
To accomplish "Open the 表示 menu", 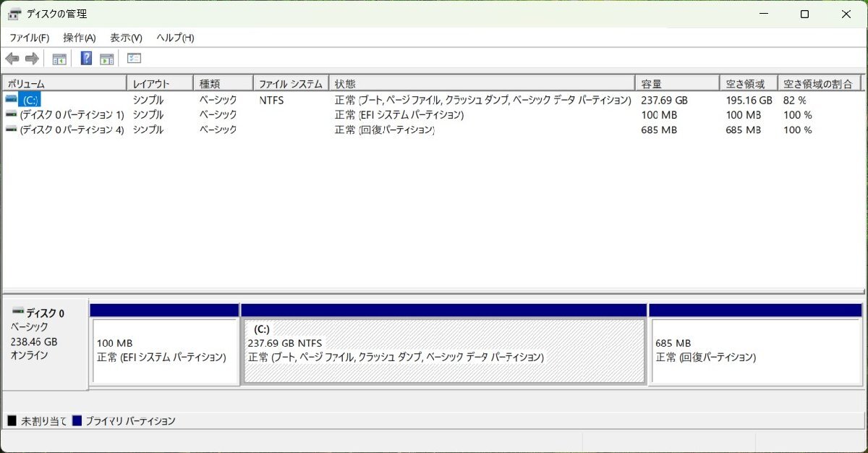I will coord(124,38).
